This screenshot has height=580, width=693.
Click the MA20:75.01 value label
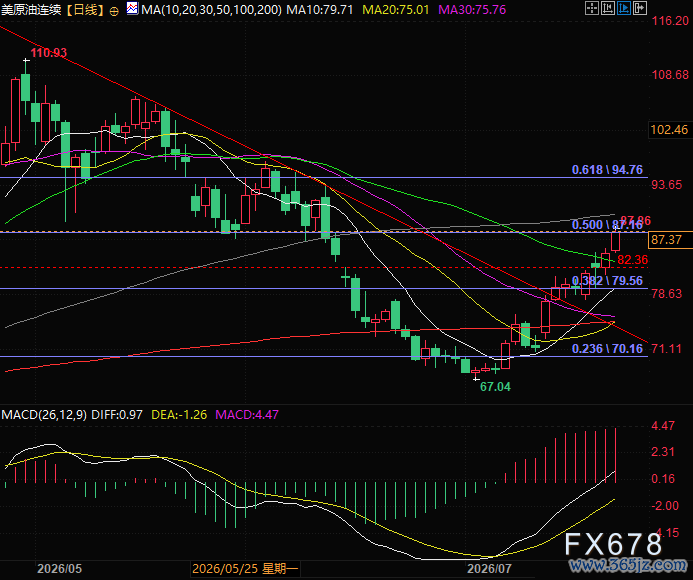tap(396, 10)
